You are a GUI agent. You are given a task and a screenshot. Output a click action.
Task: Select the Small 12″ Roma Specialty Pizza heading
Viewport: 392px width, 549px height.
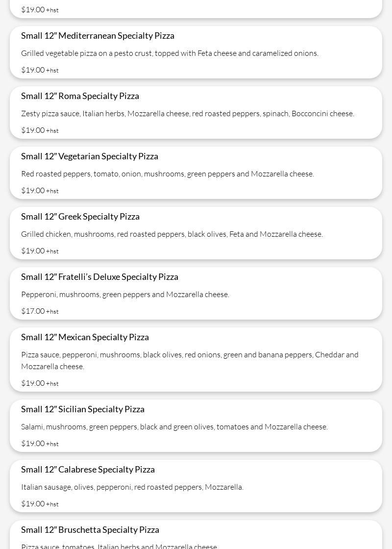(80, 96)
